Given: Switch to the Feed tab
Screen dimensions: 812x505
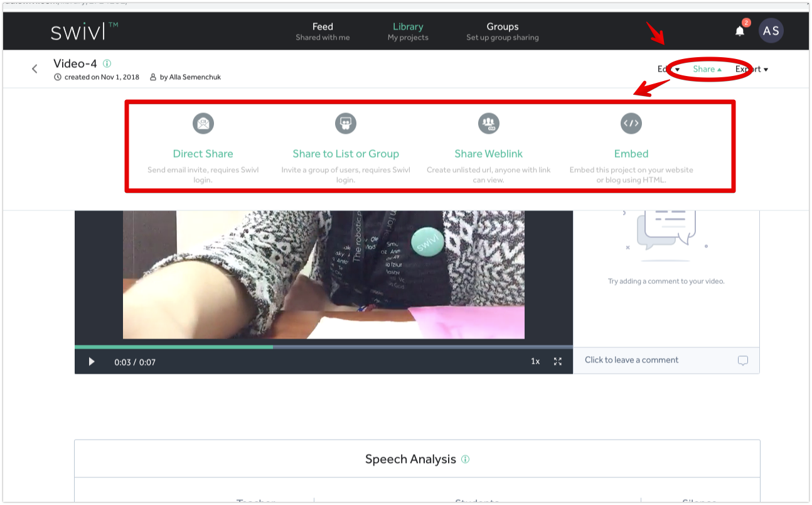Looking at the screenshot, I should tap(323, 31).
